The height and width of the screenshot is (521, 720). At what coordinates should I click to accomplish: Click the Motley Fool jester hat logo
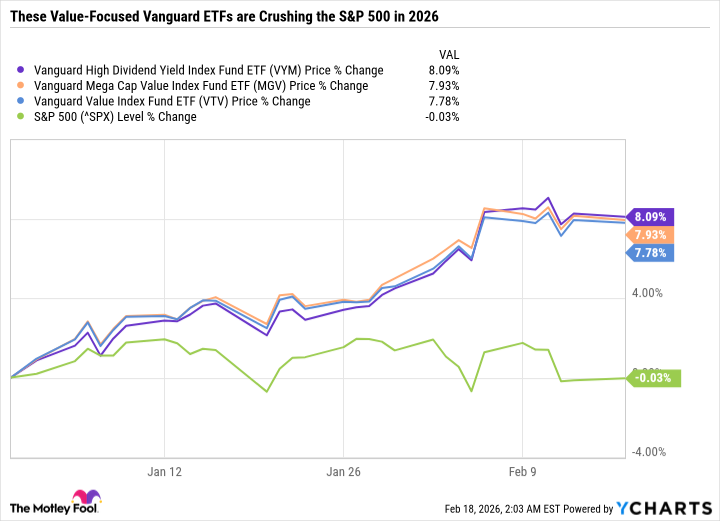(84, 499)
